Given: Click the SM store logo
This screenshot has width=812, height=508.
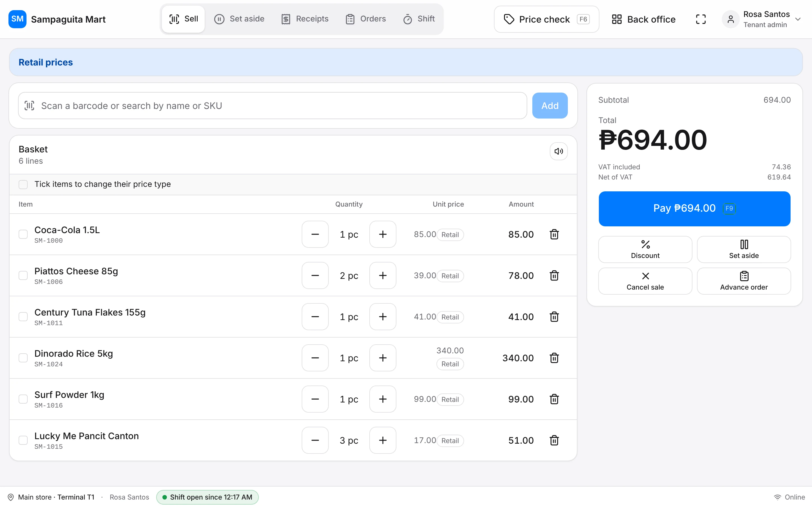Looking at the screenshot, I should tap(17, 19).
